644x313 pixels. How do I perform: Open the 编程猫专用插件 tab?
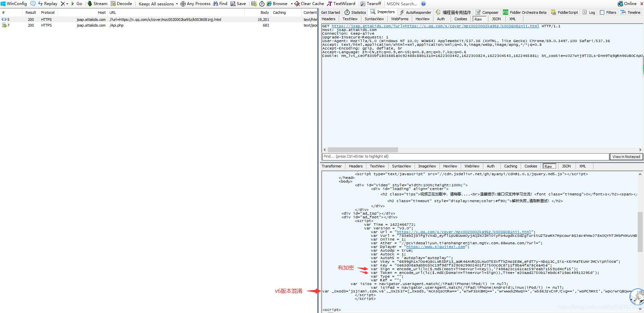pyautogui.click(x=453, y=12)
